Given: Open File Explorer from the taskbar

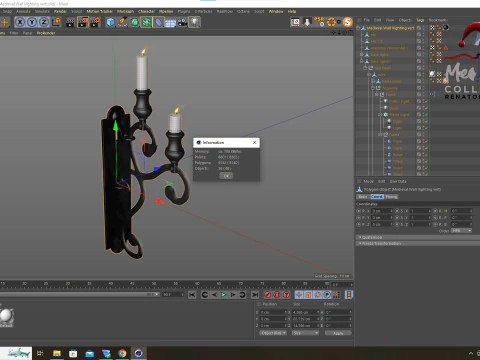Looking at the screenshot, I should pos(57,353).
